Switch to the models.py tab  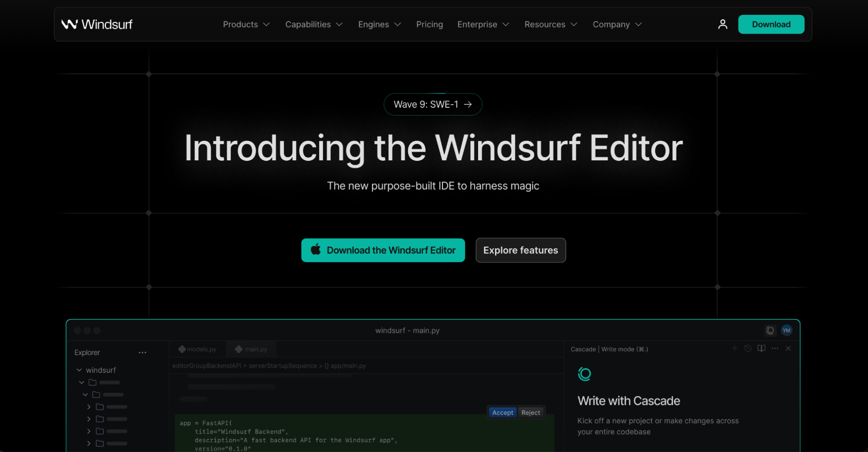pos(198,349)
